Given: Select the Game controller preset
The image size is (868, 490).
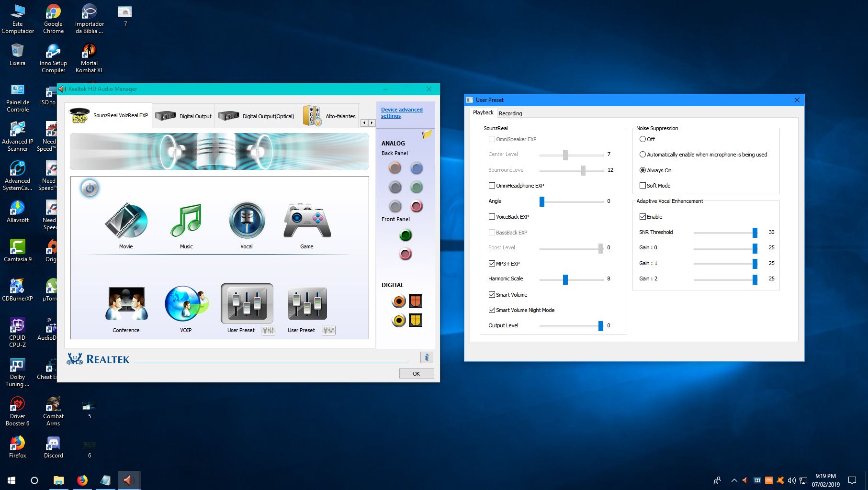Looking at the screenshot, I should pos(307,221).
